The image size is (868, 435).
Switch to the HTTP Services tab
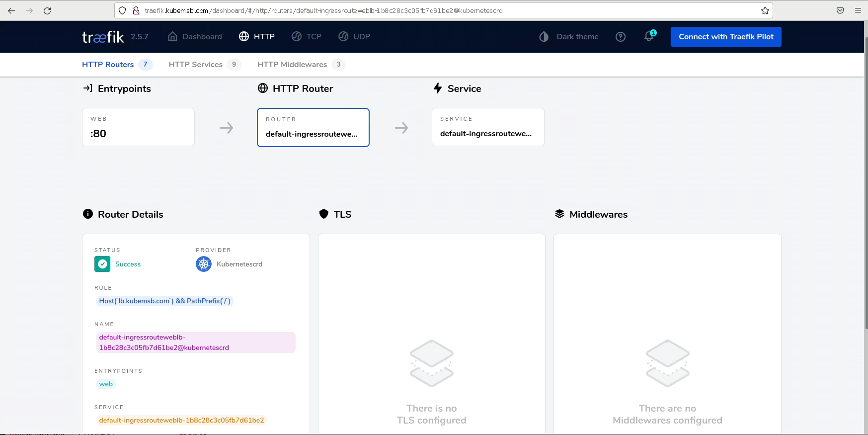tap(195, 65)
